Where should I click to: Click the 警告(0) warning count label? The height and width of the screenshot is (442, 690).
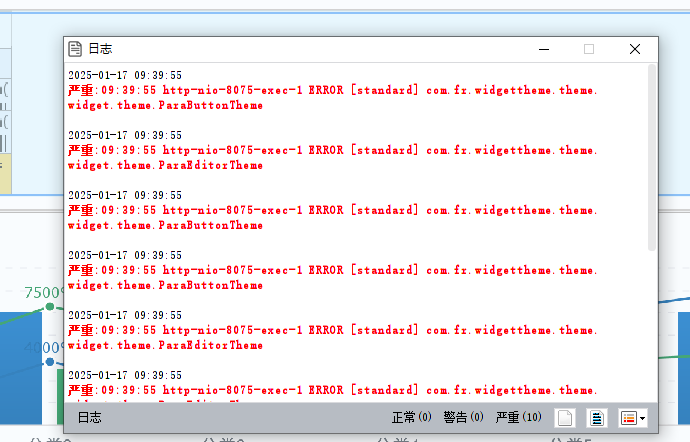(x=463, y=417)
